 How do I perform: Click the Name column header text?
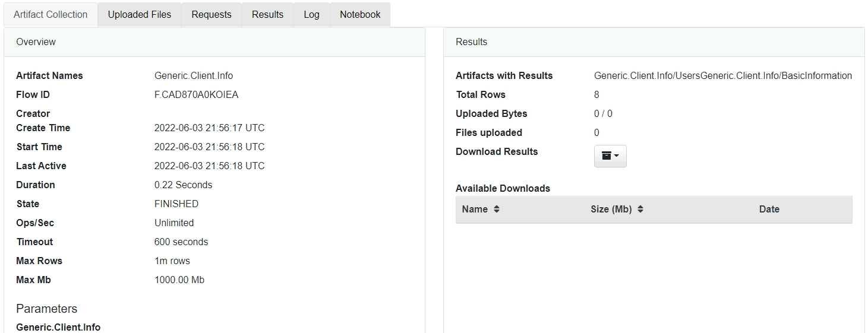pos(475,210)
